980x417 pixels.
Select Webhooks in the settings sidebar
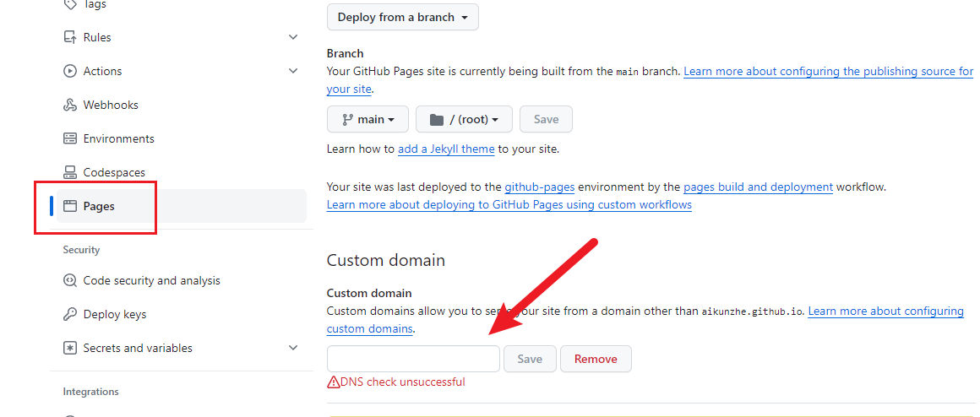click(111, 105)
